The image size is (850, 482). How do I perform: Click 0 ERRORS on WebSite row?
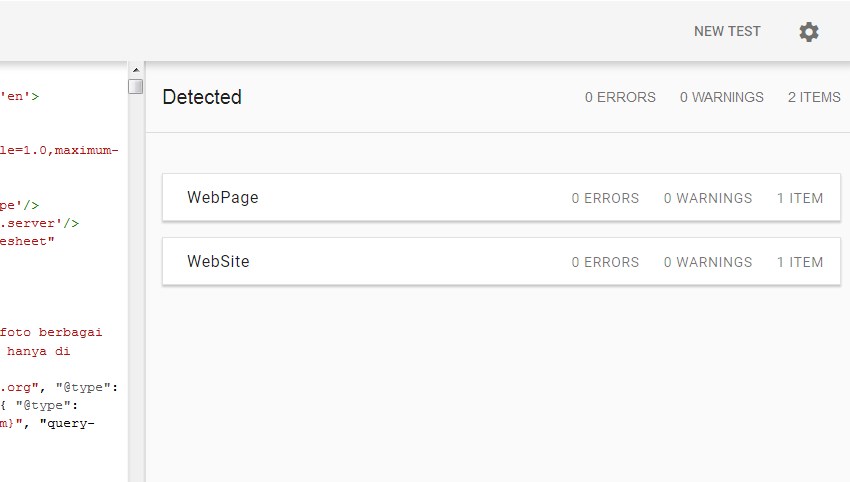click(x=605, y=262)
